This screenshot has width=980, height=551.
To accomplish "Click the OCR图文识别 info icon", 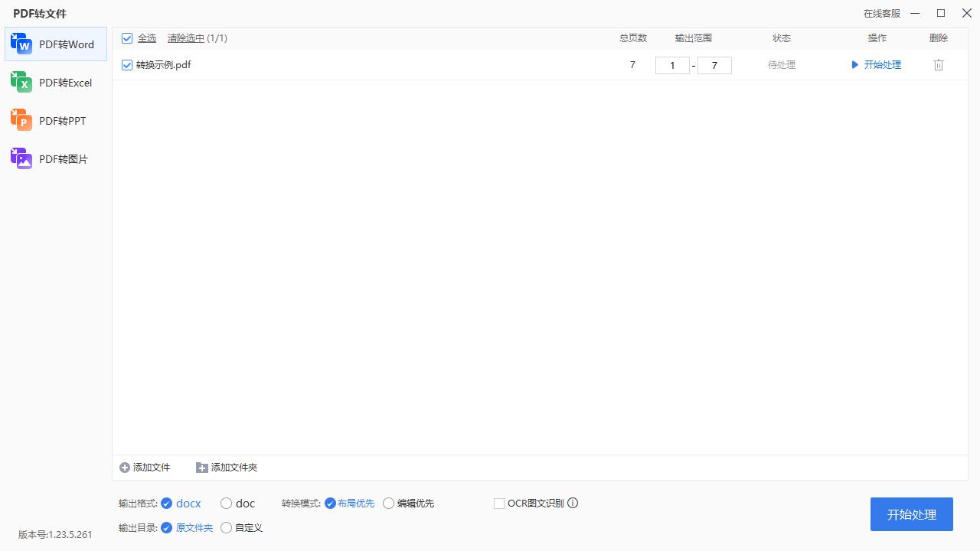I will pyautogui.click(x=573, y=503).
